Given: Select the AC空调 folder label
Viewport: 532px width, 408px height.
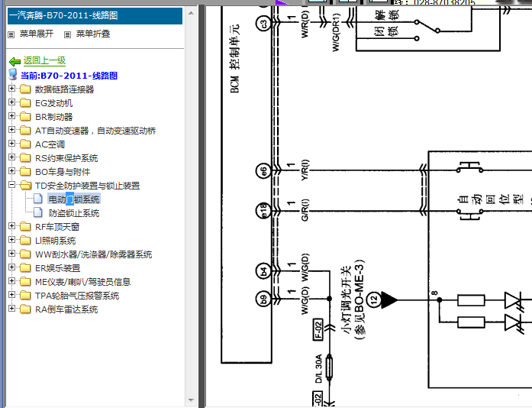Looking at the screenshot, I should point(50,144).
